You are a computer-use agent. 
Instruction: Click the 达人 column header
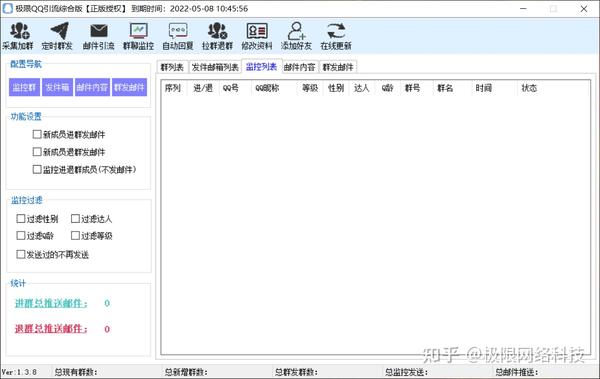[362, 88]
